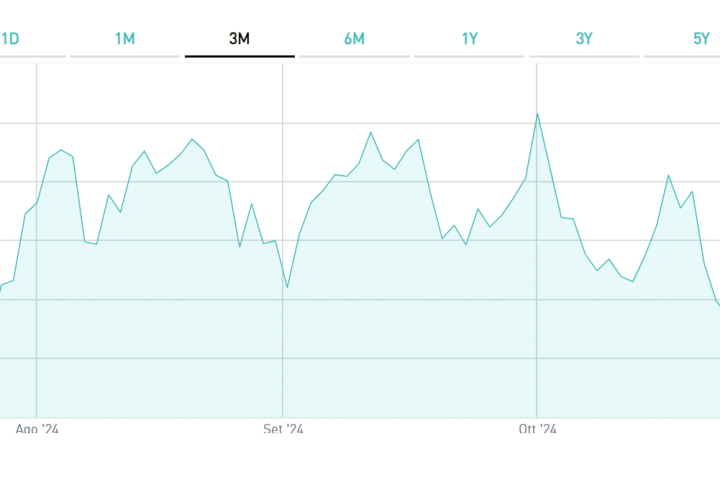Switch to the 1M range tab

pyautogui.click(x=125, y=39)
